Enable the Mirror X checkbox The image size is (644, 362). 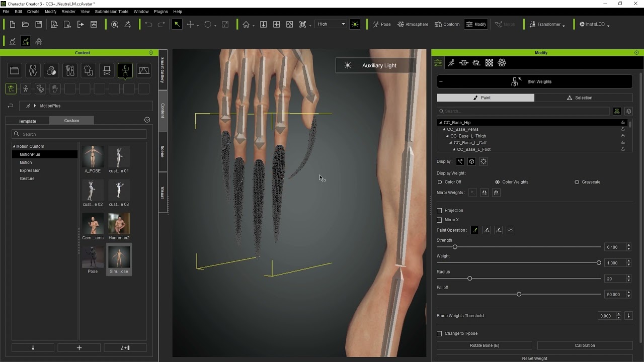click(x=439, y=220)
